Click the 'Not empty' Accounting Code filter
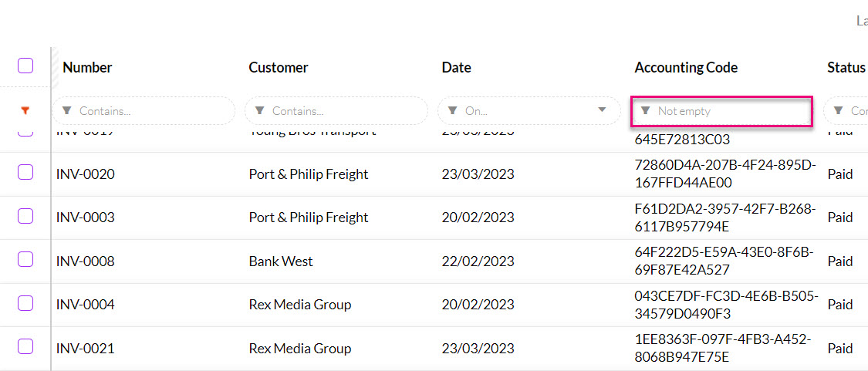The width and height of the screenshot is (868, 371). point(725,111)
